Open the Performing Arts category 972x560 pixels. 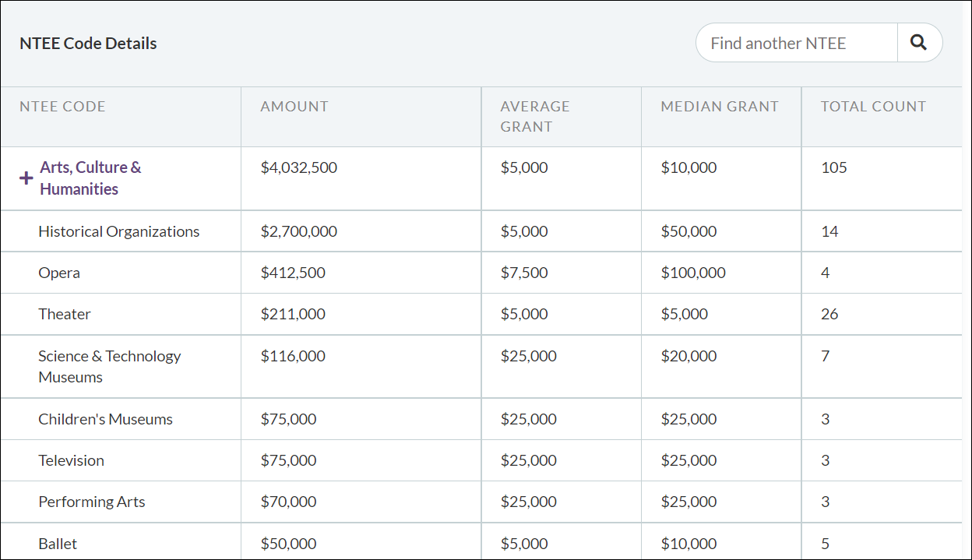pyautogui.click(x=91, y=501)
